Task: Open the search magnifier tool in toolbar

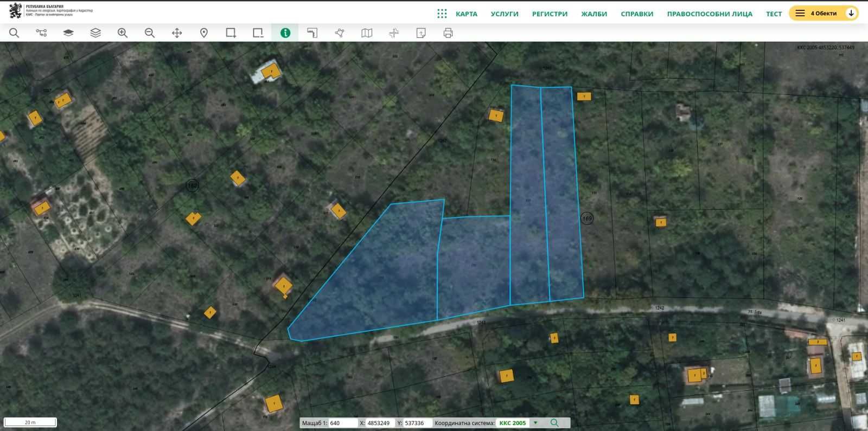Action: (14, 33)
